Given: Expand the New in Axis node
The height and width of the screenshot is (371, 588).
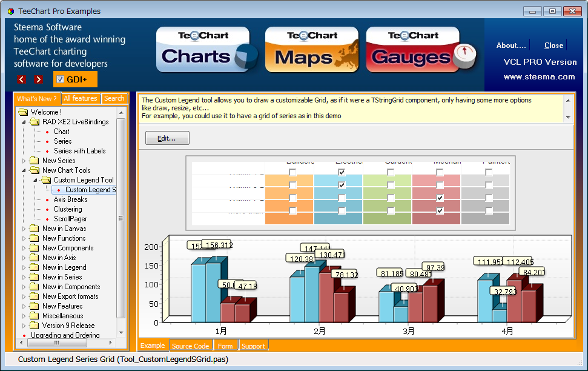Looking at the screenshot, I should click(x=24, y=258).
